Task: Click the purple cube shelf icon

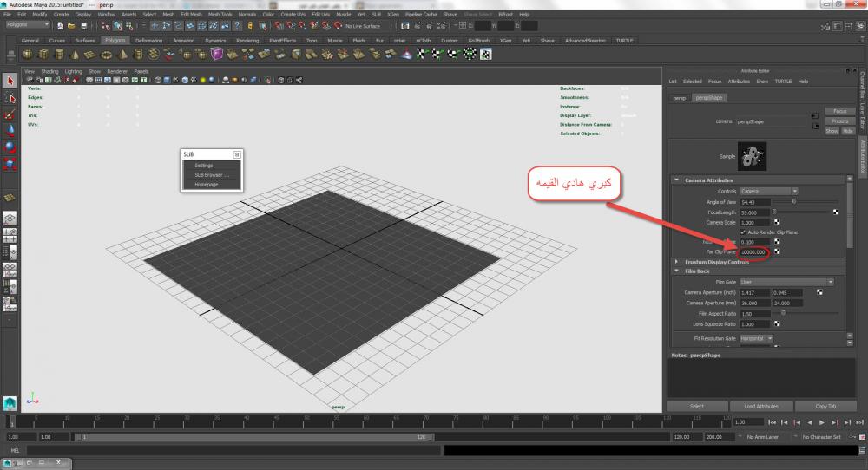Action: click(216, 54)
